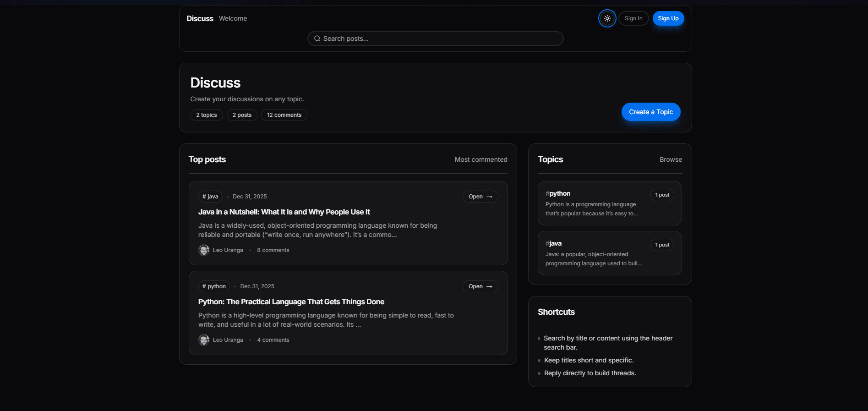Click the arrow on Python post's Open button

pyautogui.click(x=490, y=286)
